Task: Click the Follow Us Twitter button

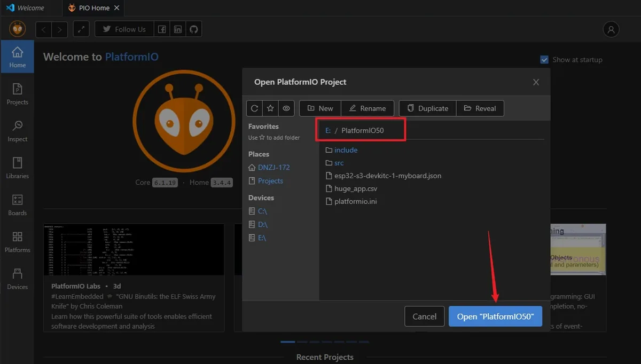Action: click(x=124, y=29)
